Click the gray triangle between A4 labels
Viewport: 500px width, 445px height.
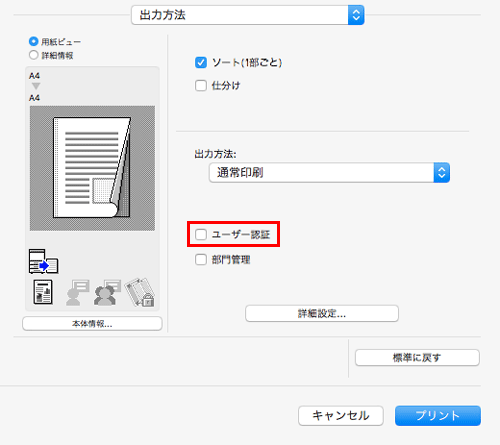click(x=36, y=86)
